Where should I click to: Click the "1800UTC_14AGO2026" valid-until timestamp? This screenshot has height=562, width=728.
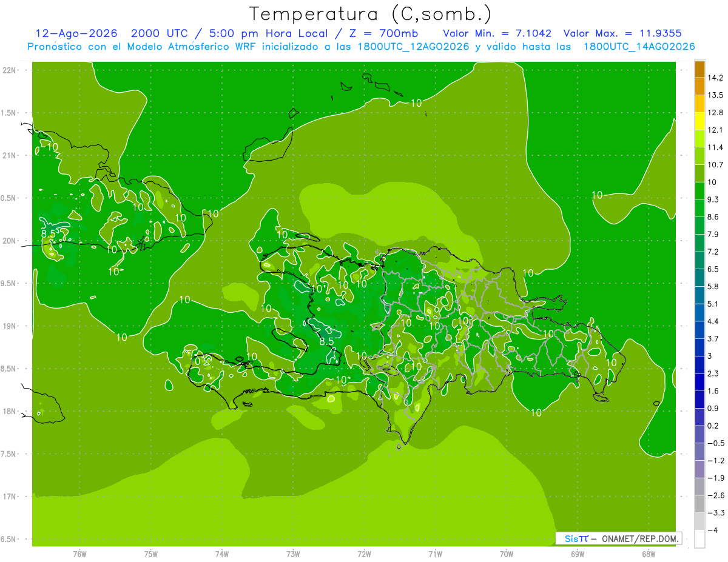[x=638, y=47]
